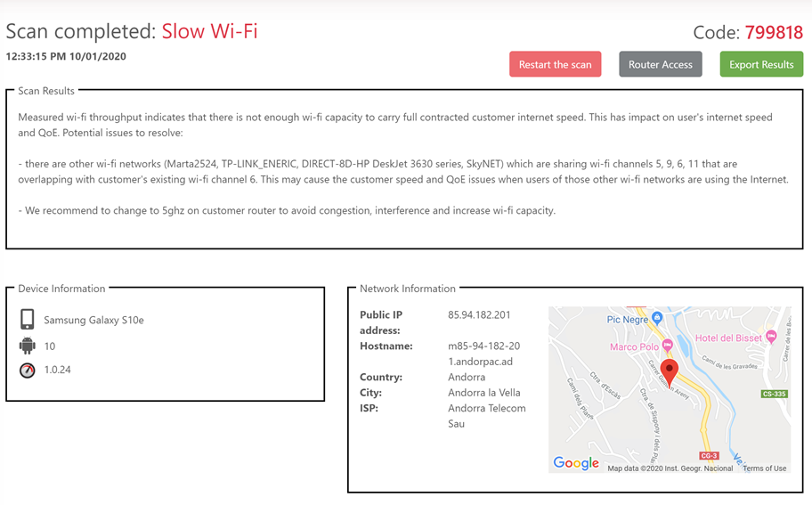Viewport: 812px width, 505px height.
Task: Click the scan code 799818
Action: pyautogui.click(x=774, y=32)
